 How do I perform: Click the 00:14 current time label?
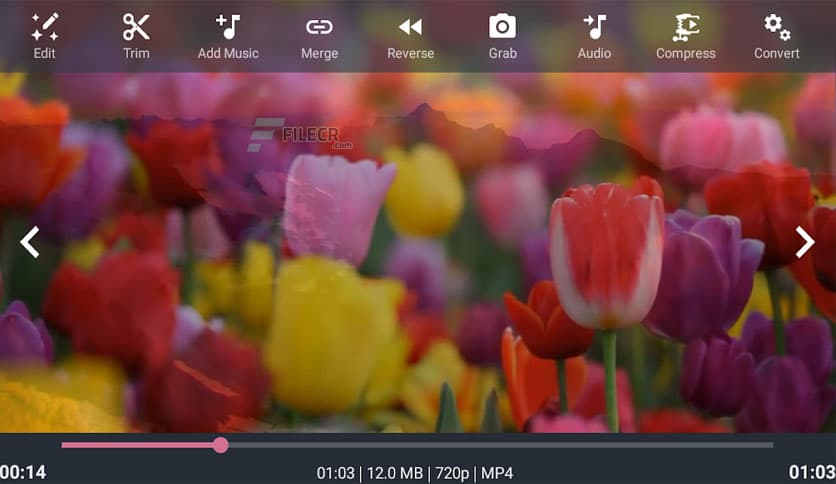tap(23, 472)
